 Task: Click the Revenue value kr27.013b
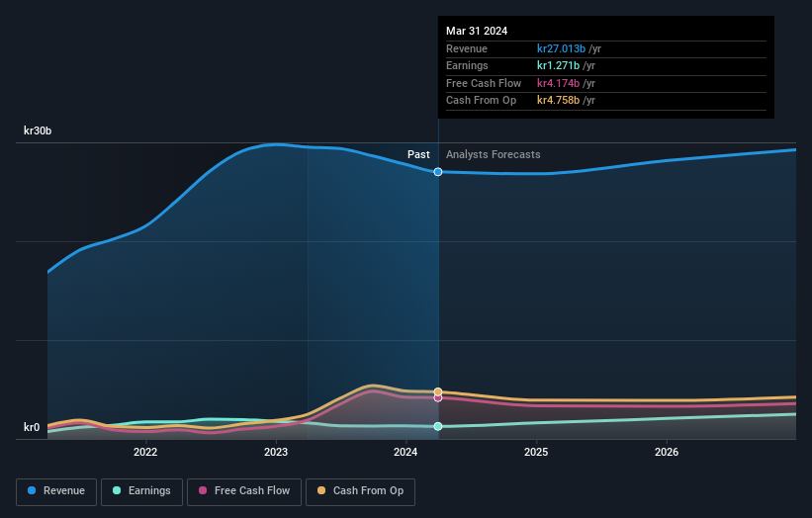[562, 48]
